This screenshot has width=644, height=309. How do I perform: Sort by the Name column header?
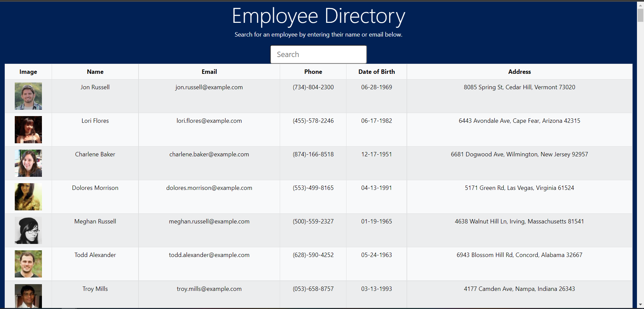(x=95, y=72)
